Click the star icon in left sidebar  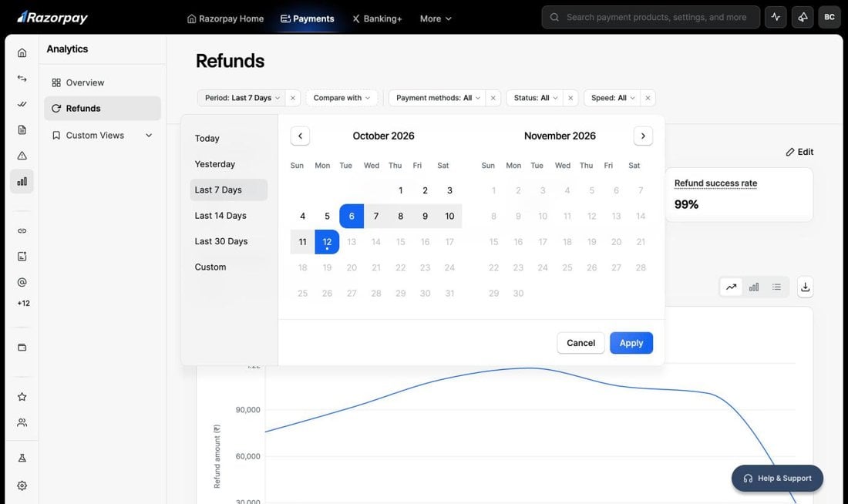click(22, 397)
